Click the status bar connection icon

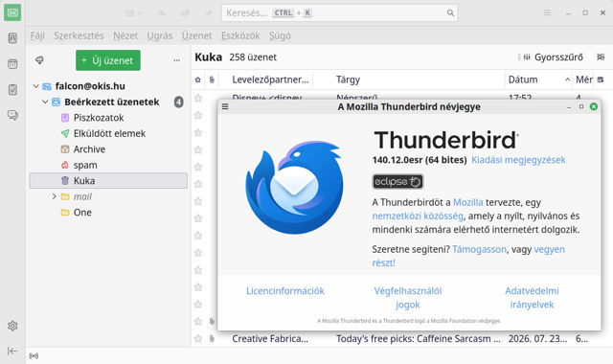[34, 355]
